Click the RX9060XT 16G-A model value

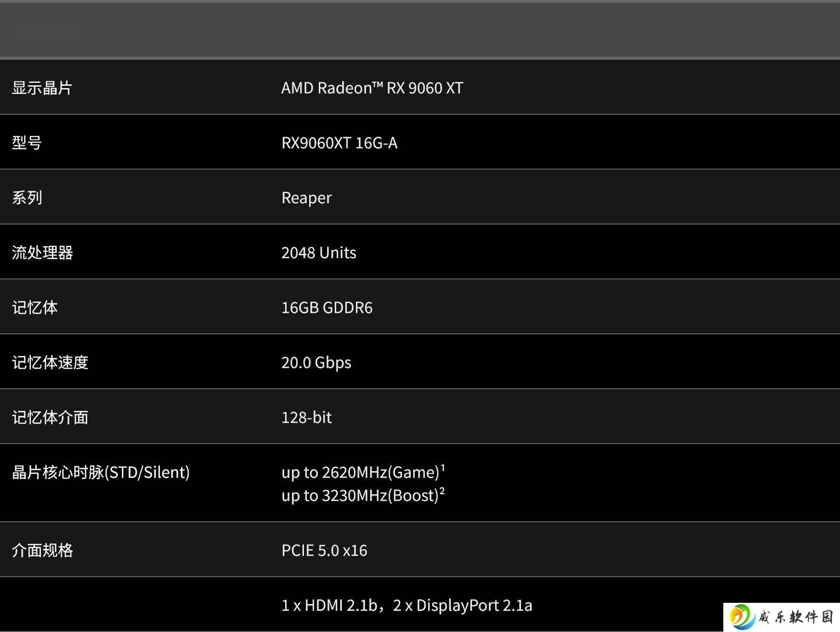coord(339,143)
